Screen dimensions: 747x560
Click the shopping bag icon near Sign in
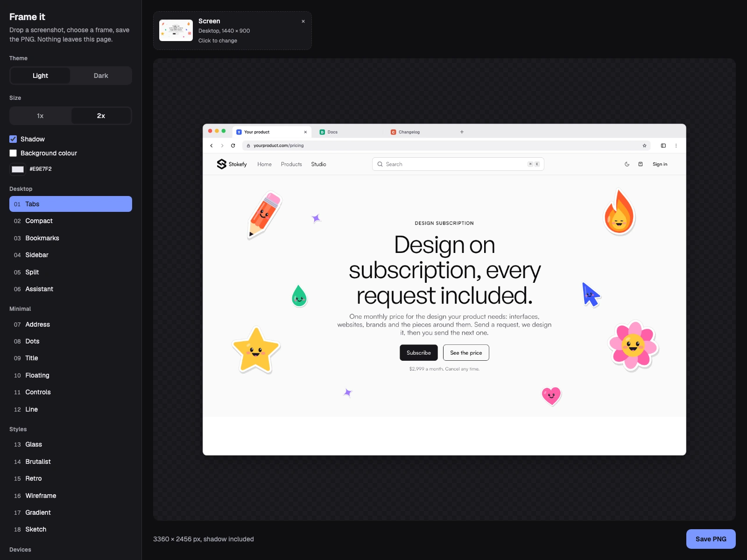(641, 164)
